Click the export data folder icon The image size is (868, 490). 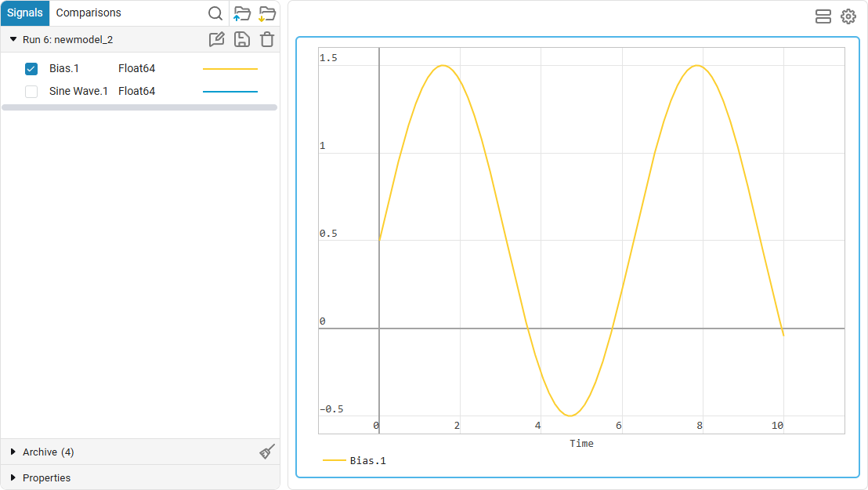pyautogui.click(x=267, y=13)
